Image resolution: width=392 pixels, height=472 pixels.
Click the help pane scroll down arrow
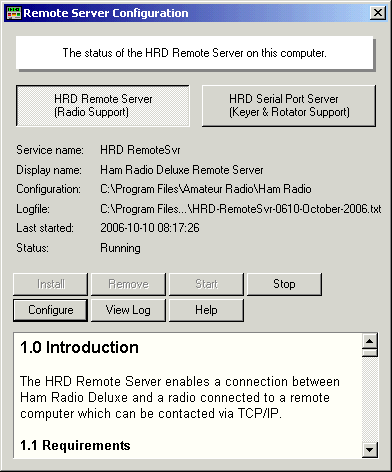pos(370,450)
